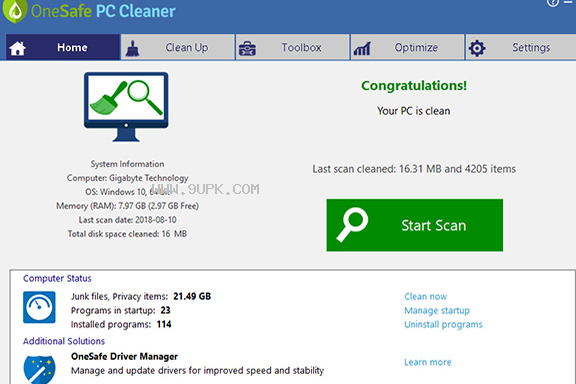Click the bar chart Optimize icon
The height and width of the screenshot is (384, 576).
coord(362,49)
